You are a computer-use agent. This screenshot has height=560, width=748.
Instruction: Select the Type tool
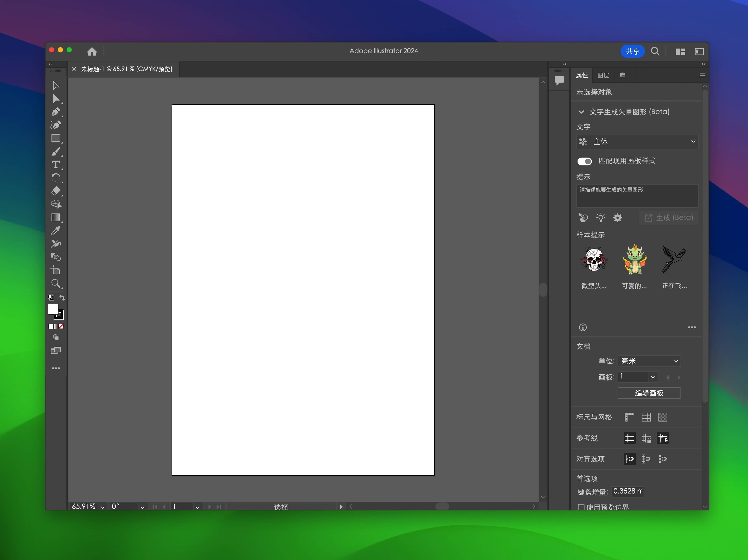[x=56, y=165]
